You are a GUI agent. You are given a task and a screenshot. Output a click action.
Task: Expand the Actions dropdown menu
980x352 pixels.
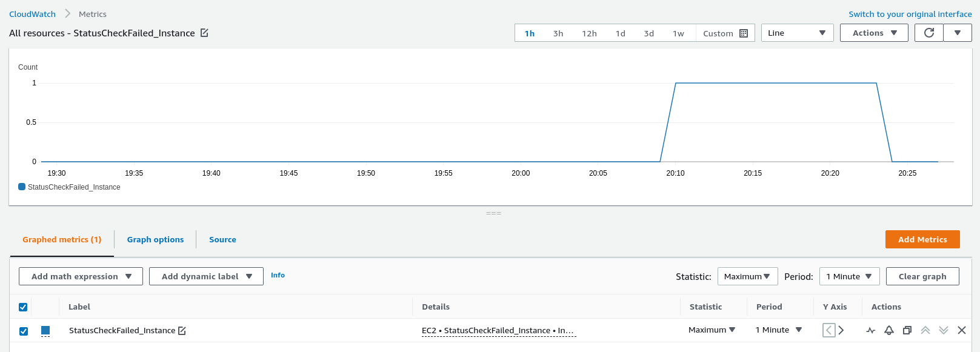[x=873, y=33]
